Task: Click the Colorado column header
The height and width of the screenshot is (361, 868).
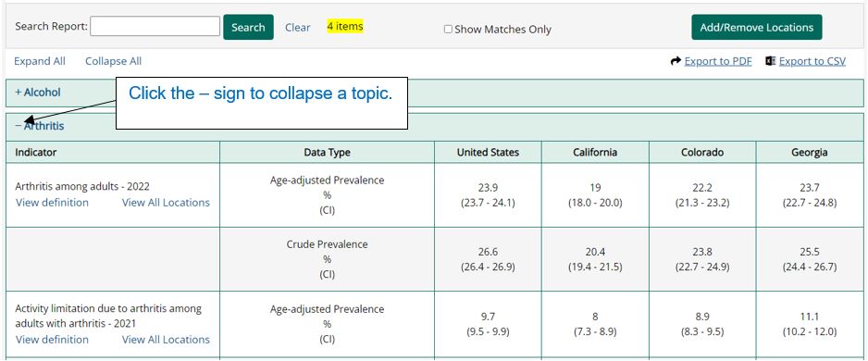Action: tap(702, 152)
